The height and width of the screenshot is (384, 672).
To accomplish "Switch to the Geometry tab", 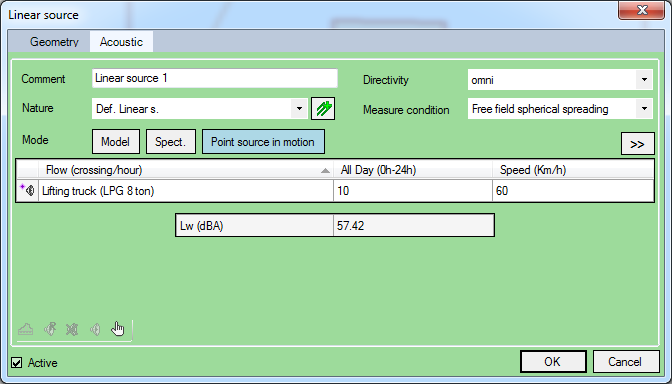I will coord(54,42).
